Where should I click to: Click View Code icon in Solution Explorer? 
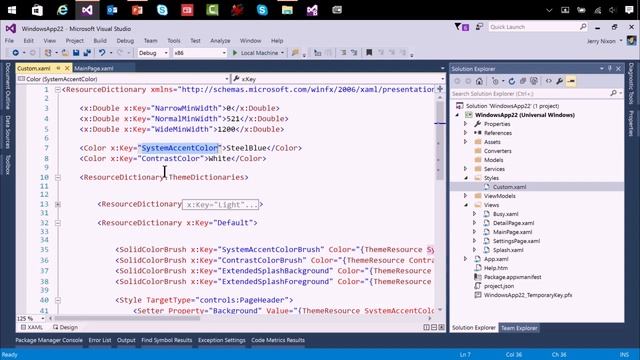point(549,81)
